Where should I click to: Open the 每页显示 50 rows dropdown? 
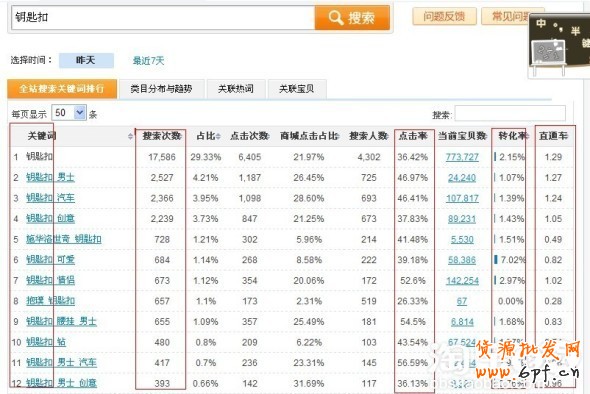coord(69,113)
